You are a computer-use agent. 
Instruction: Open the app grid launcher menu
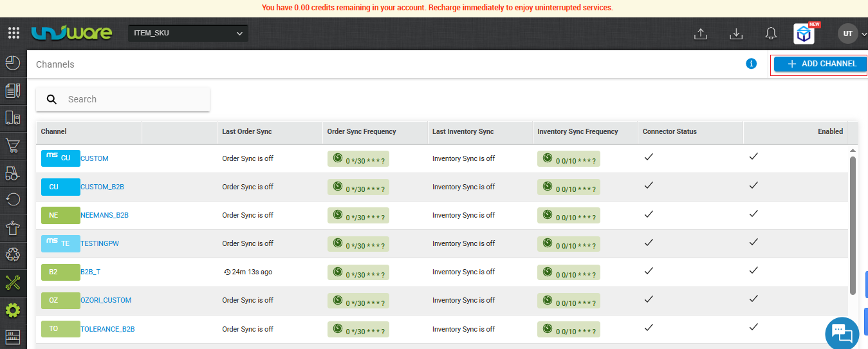click(x=14, y=33)
